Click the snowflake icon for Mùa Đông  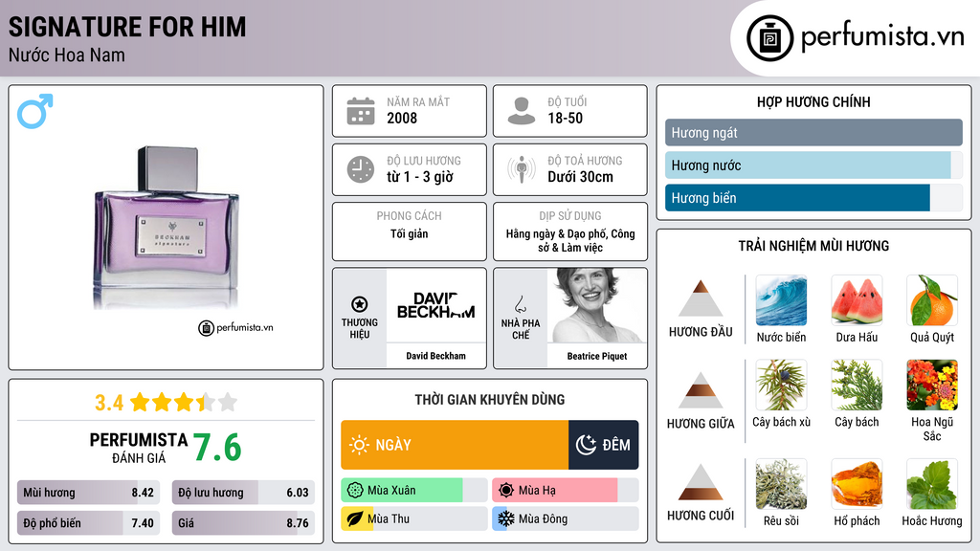pyautogui.click(x=506, y=518)
